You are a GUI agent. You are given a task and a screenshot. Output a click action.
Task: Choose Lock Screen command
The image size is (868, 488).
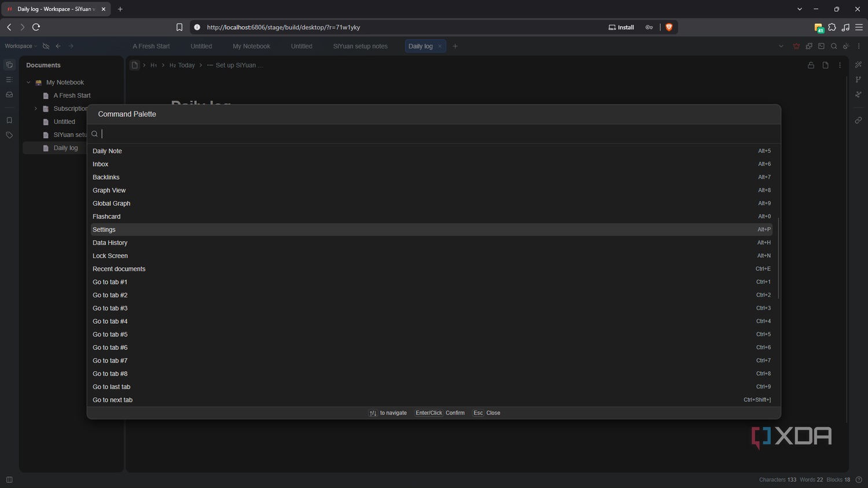(x=432, y=256)
